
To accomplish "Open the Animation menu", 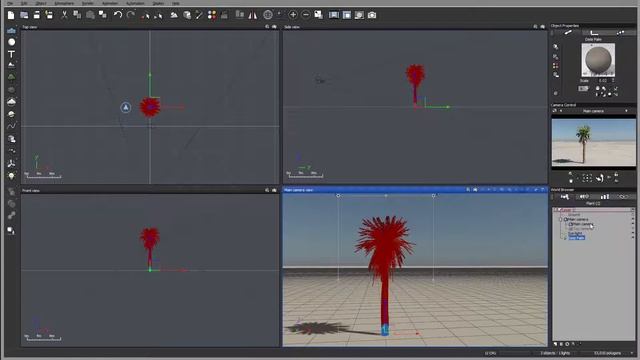I will (x=110, y=3).
